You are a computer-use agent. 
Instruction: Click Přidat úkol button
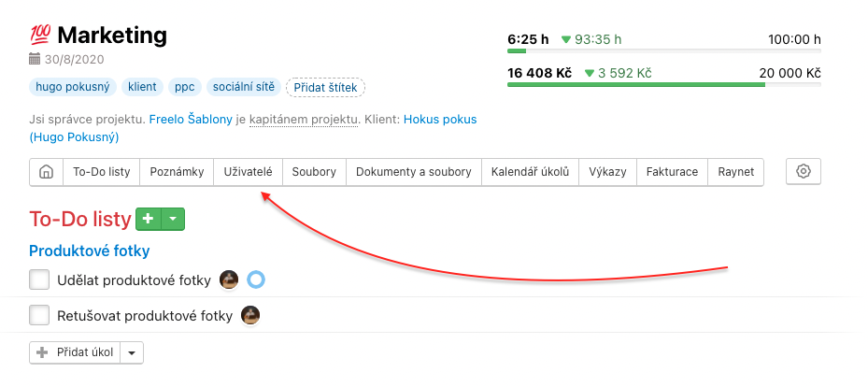[x=76, y=352]
